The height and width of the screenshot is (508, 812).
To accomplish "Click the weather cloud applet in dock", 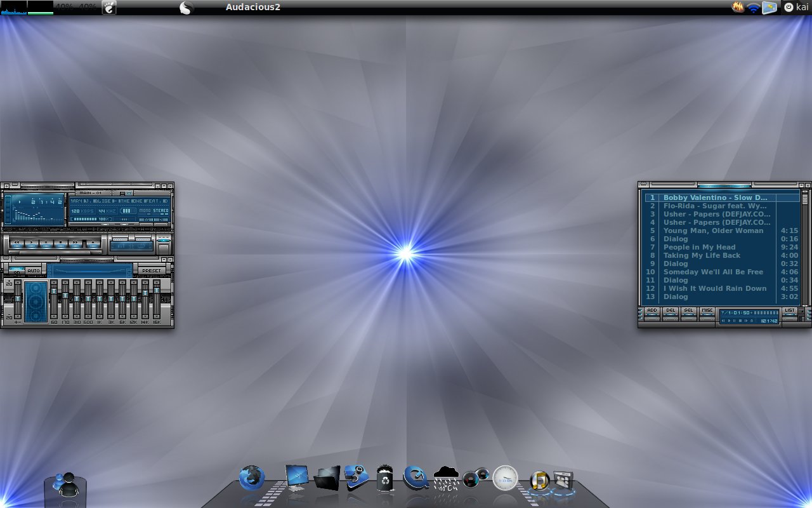I will coord(447,478).
